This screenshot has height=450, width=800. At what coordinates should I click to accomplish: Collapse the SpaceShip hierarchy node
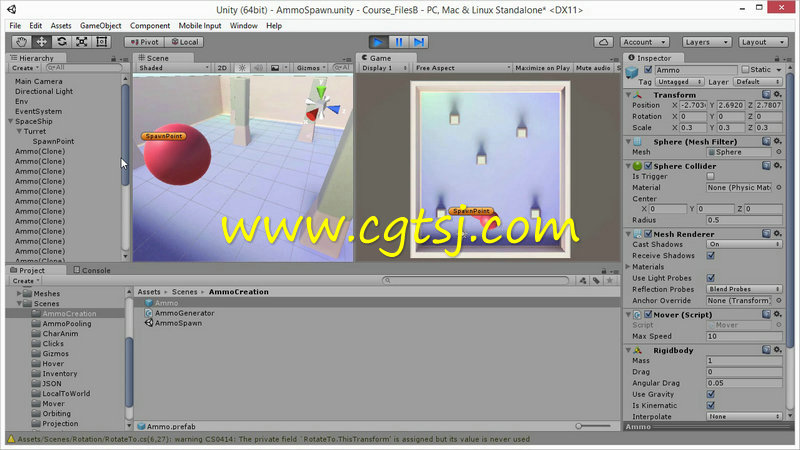pos(10,121)
